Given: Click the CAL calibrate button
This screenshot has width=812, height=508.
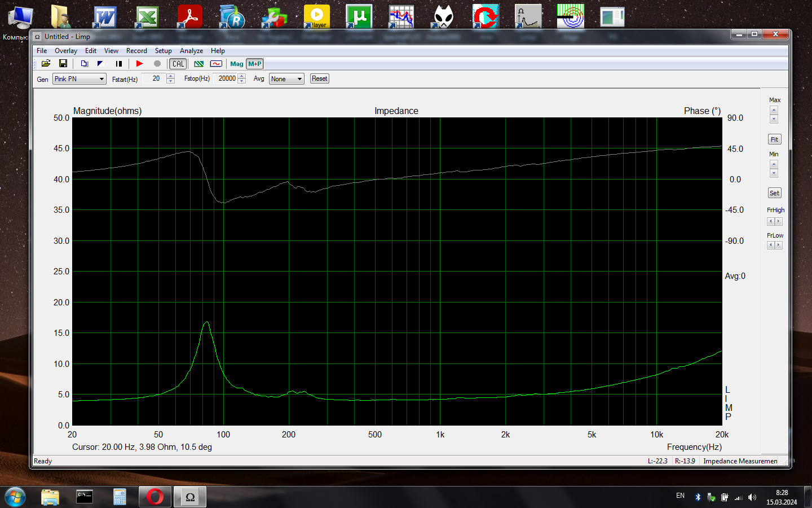Looking at the screenshot, I should coord(178,64).
